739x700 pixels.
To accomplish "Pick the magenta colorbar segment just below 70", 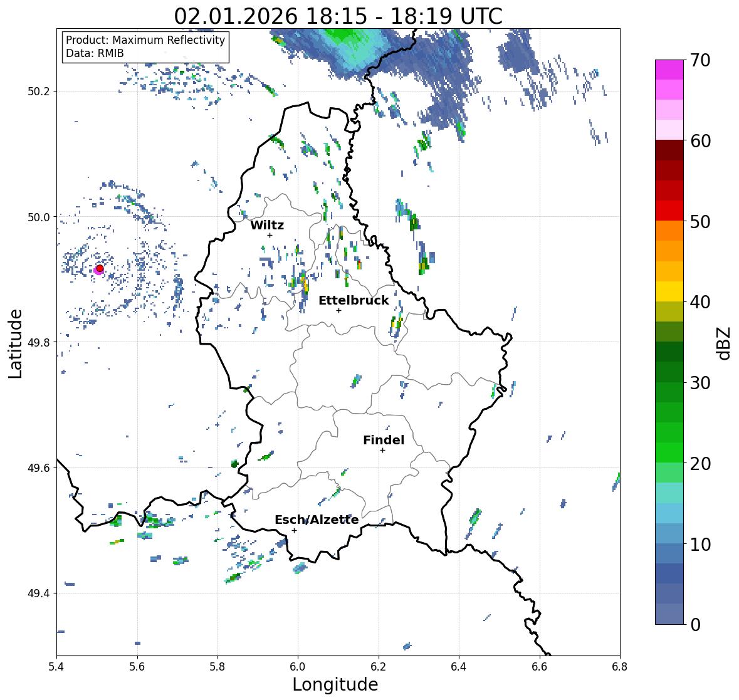I will click(669, 70).
